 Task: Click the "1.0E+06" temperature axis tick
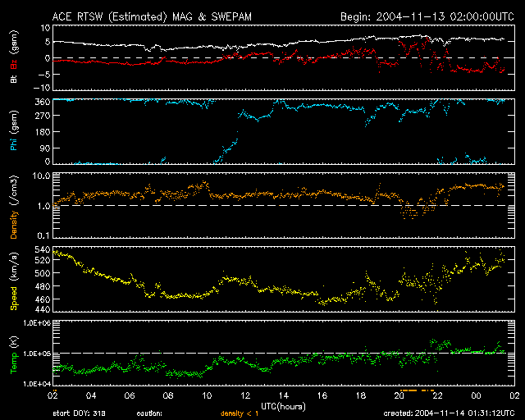point(36,323)
